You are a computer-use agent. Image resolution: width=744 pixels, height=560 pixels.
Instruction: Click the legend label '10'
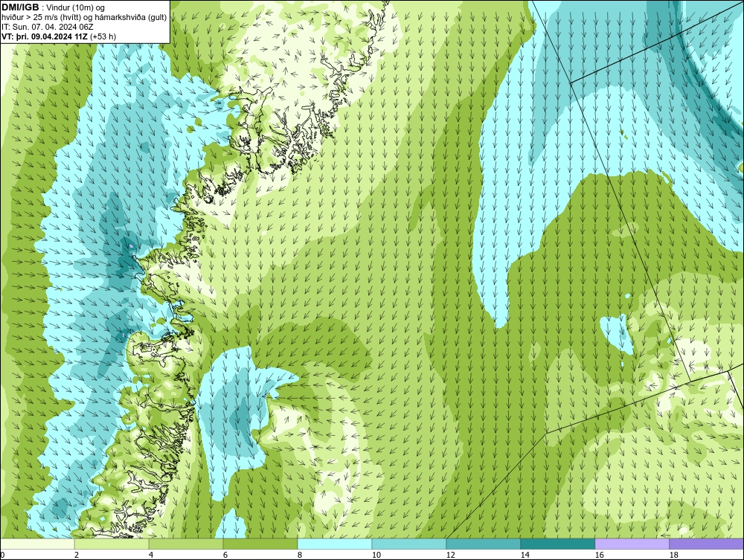(376, 555)
